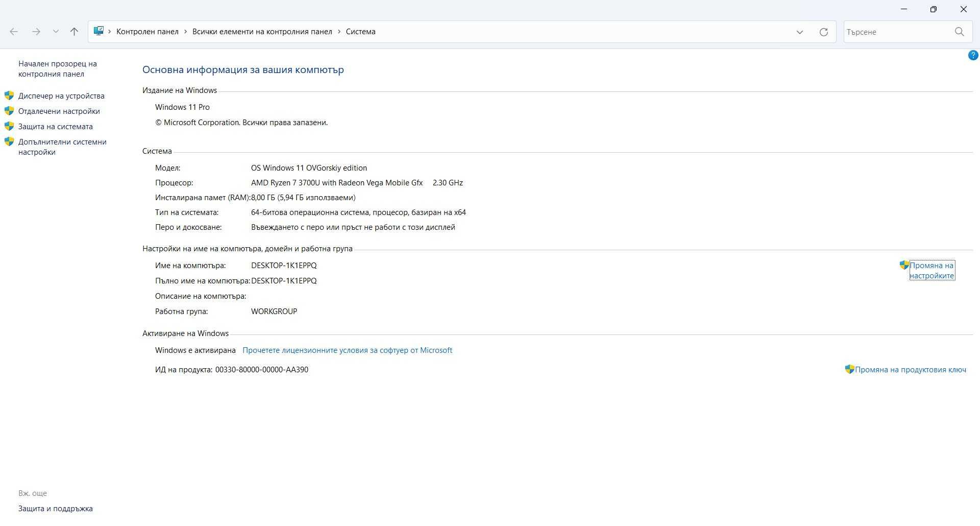980x526 pixels.
Task: Select the Контролен панел breadcrumb
Action: (147, 32)
